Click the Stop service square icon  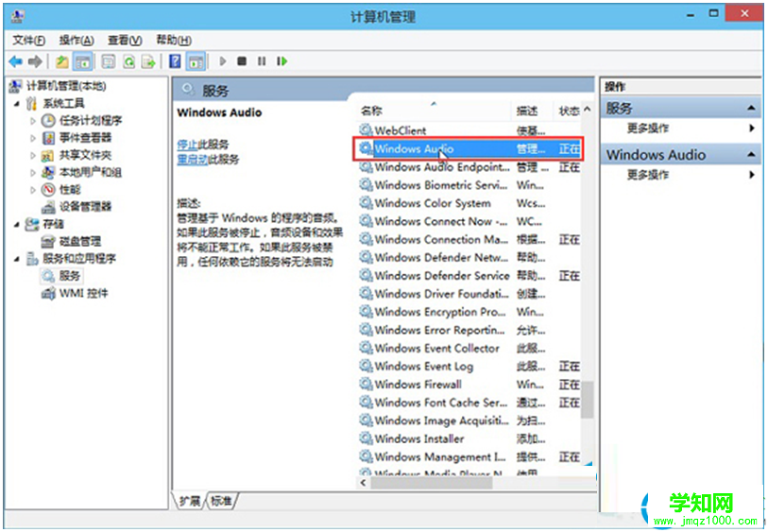[242, 61]
